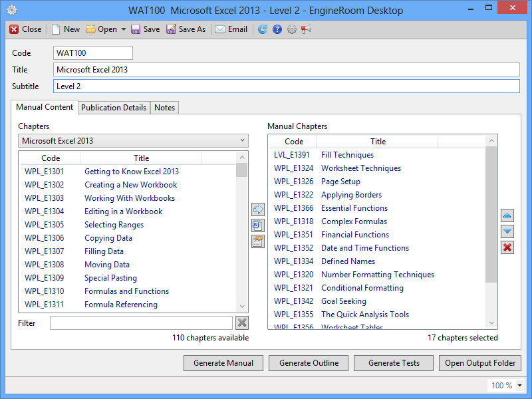
Task: Click Title column header in Manual Chapters
Action: tap(378, 142)
